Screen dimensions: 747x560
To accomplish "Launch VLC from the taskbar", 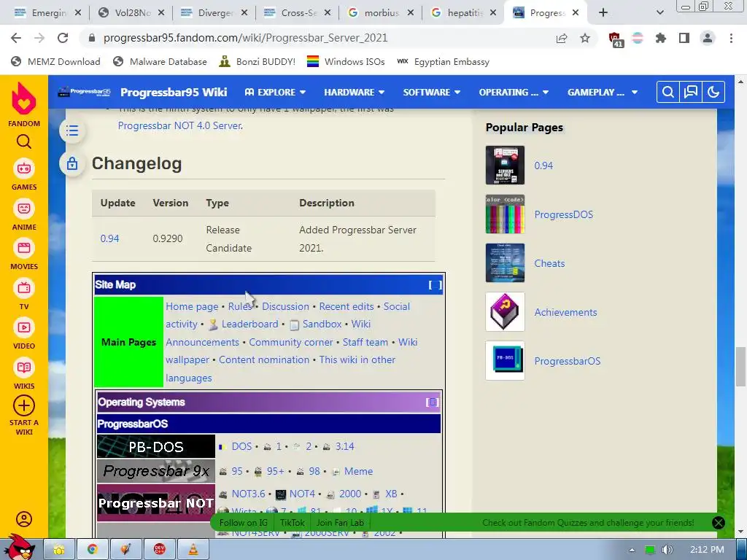I will (x=193, y=550).
